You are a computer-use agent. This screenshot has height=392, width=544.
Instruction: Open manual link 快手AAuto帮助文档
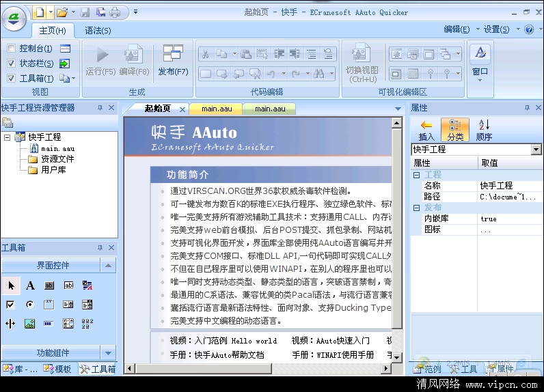pyautogui.click(x=217, y=355)
